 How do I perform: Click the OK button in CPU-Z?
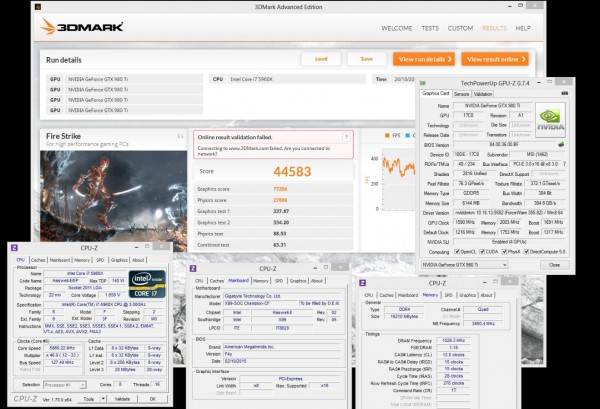153,399
